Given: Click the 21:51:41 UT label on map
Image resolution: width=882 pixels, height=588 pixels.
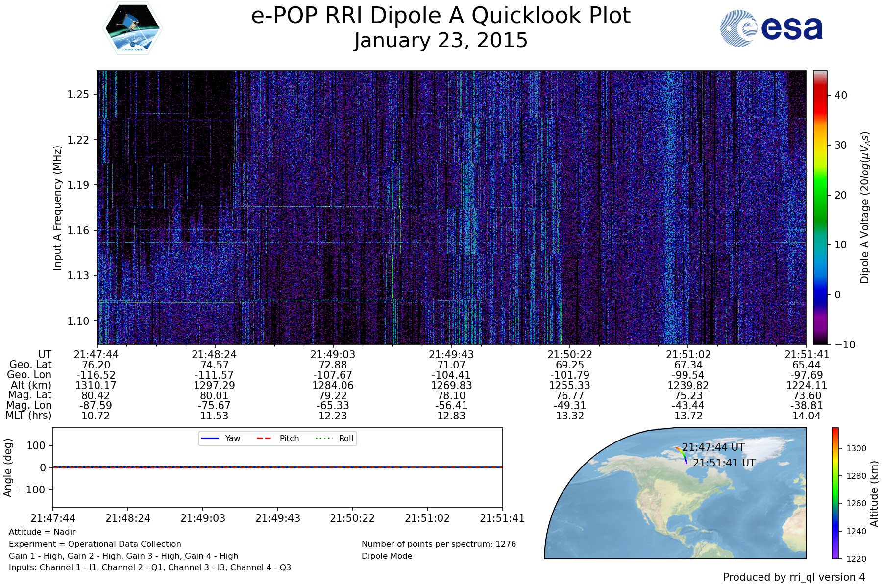Looking at the screenshot, I should 724,463.
